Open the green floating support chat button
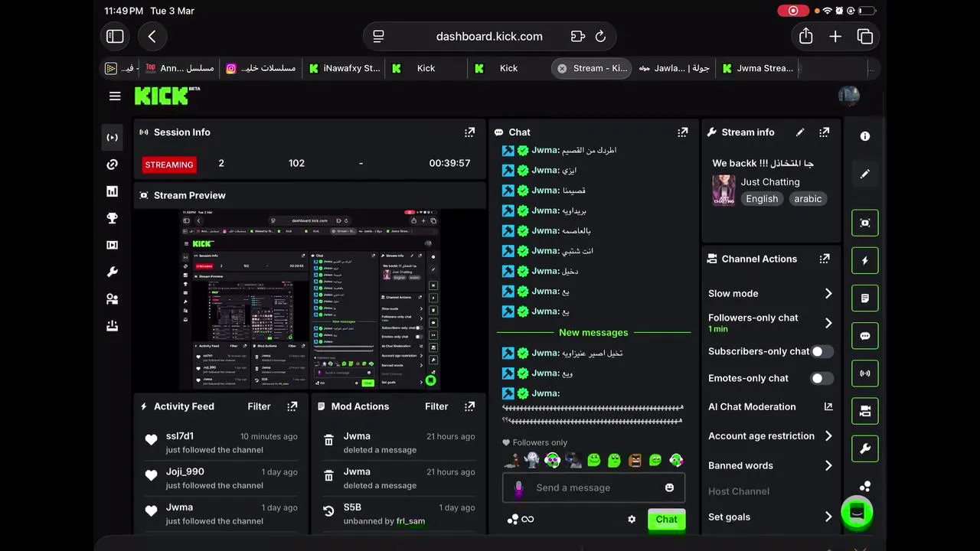 click(857, 513)
